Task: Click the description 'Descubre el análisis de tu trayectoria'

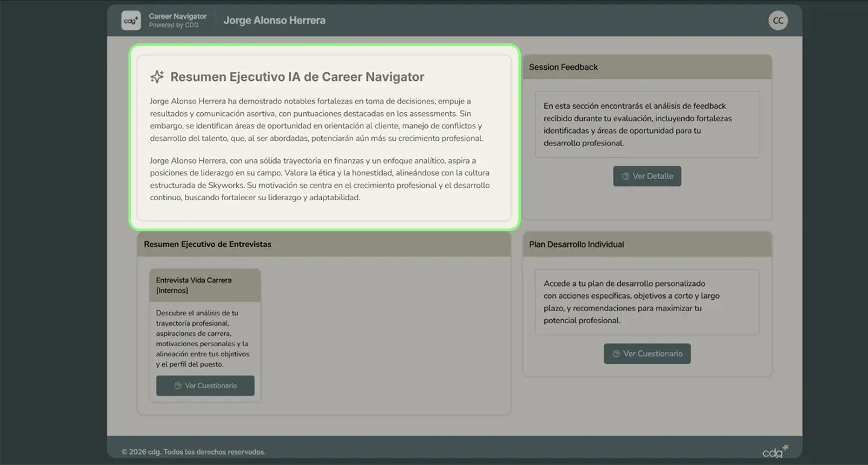Action: click(203, 339)
